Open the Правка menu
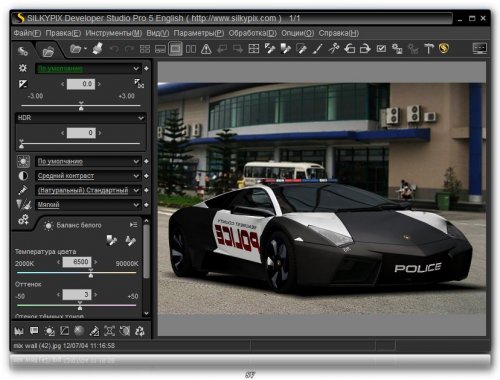This screenshot has width=500, height=380. click(x=63, y=33)
